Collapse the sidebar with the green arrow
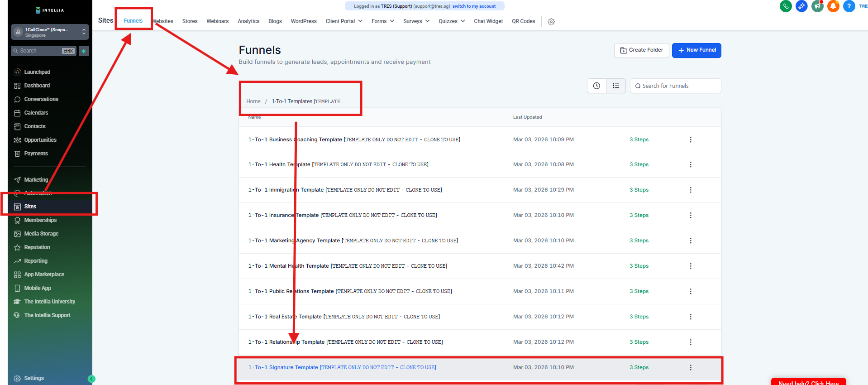 91,379
